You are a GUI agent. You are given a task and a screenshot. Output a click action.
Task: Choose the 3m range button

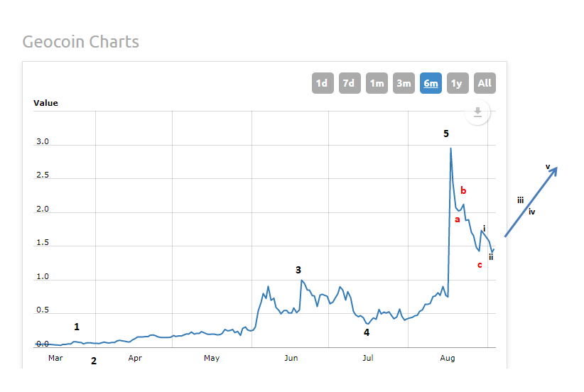[x=404, y=83]
